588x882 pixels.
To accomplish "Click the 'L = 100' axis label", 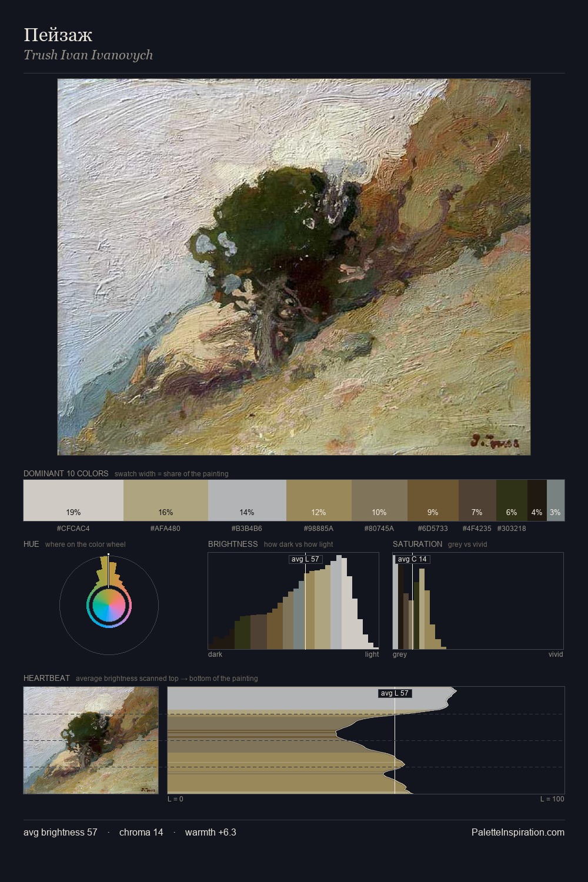I will (x=552, y=799).
